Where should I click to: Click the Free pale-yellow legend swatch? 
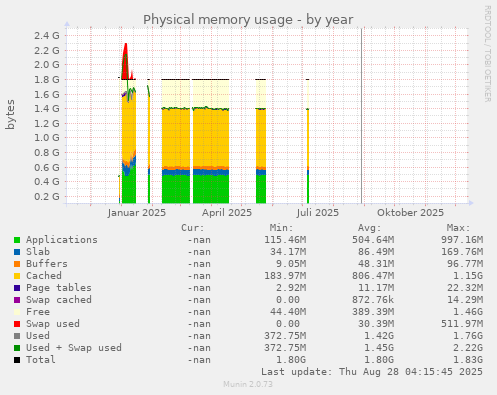[17, 312]
